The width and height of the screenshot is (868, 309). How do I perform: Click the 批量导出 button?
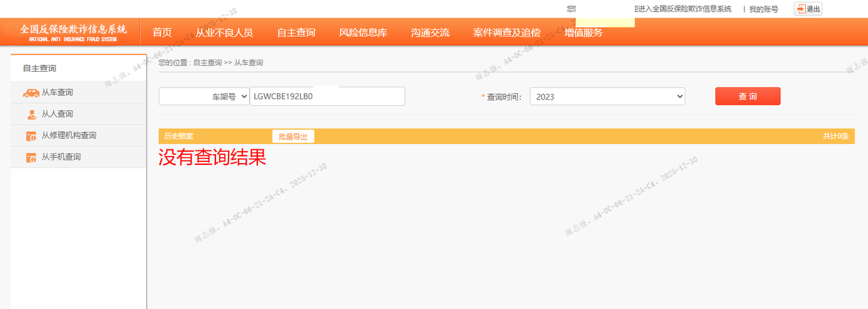click(x=293, y=136)
